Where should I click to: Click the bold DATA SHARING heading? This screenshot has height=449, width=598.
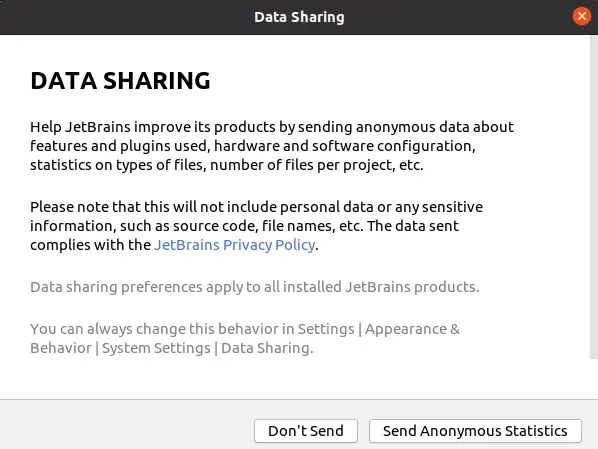point(120,80)
